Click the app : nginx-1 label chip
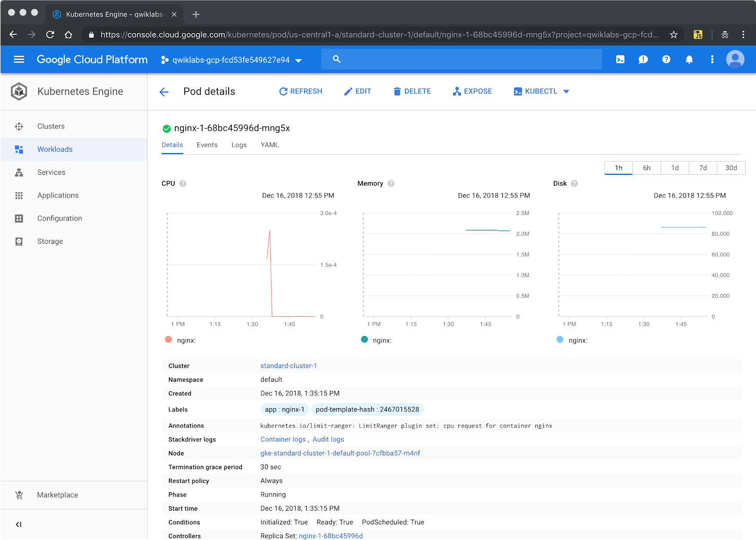 tap(284, 410)
